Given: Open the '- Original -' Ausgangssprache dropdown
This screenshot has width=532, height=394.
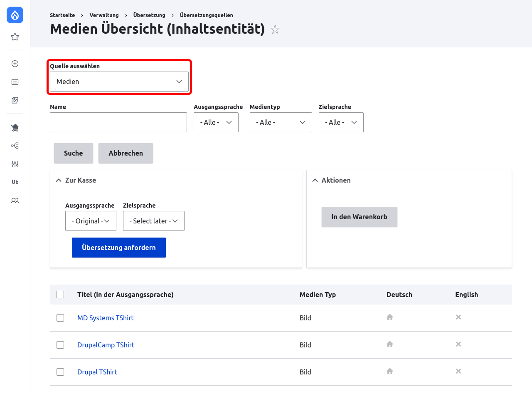Looking at the screenshot, I should pos(91,221).
